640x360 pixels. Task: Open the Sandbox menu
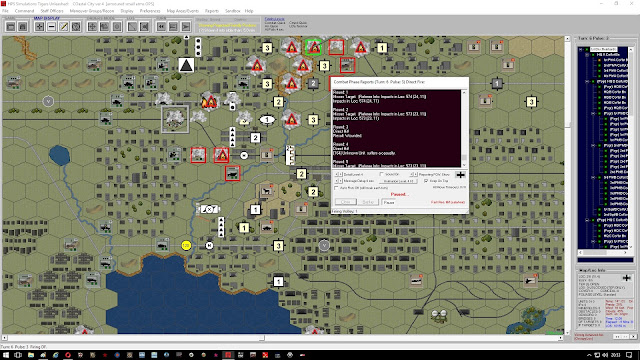point(232,11)
